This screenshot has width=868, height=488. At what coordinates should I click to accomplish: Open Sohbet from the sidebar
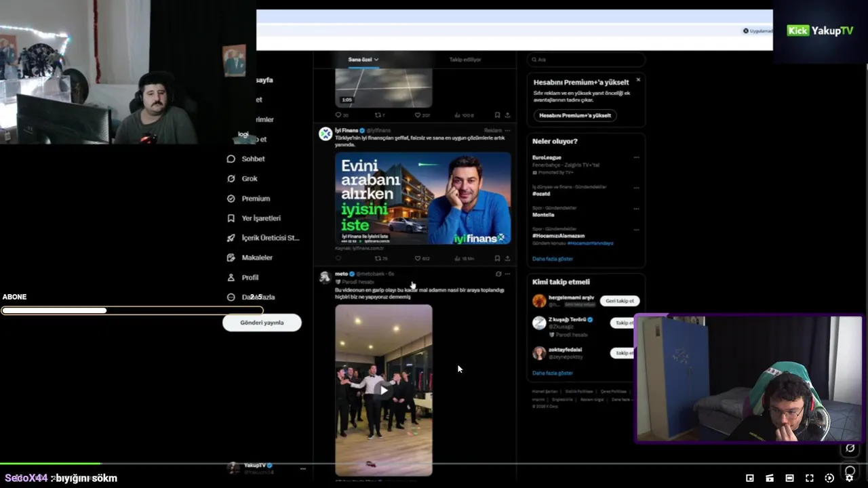point(254,159)
